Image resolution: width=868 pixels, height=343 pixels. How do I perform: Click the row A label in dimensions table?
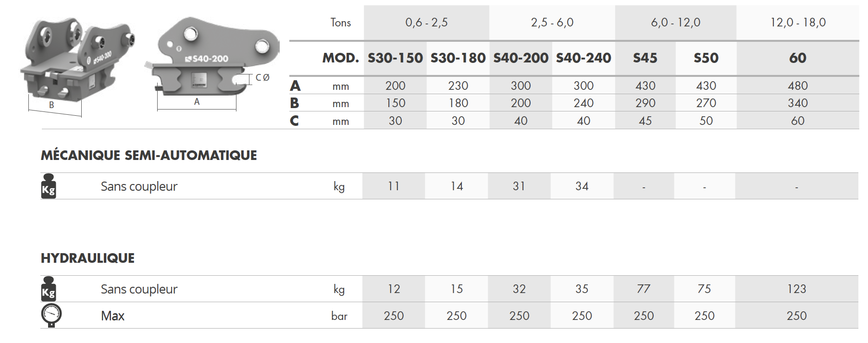click(295, 86)
